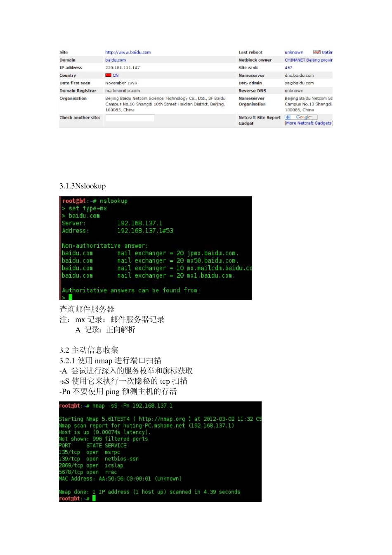Viewport: 392px width, 555px height.
Task: Click the Starting Nmap 5.61TEST4 line
Action: pyautogui.click(x=160, y=419)
